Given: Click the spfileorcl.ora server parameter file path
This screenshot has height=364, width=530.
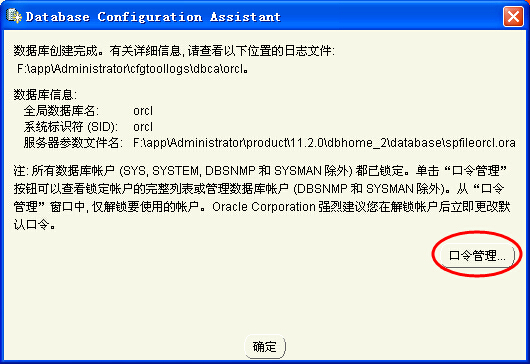Looking at the screenshot, I should tap(324, 143).
